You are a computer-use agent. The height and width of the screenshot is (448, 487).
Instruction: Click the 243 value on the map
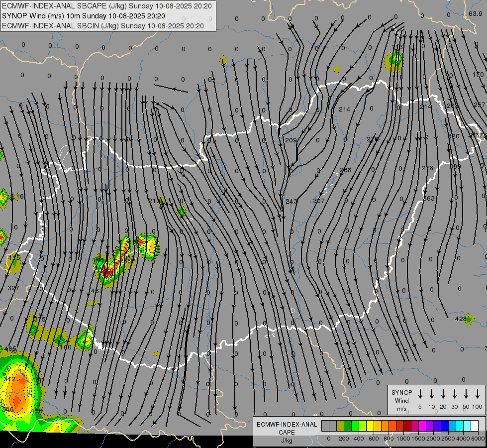(291, 202)
